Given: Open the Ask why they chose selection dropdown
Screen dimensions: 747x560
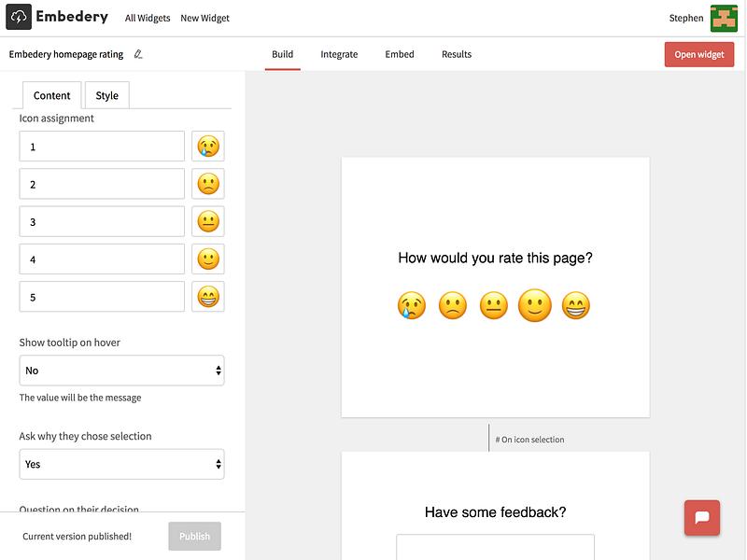Looking at the screenshot, I should point(121,464).
